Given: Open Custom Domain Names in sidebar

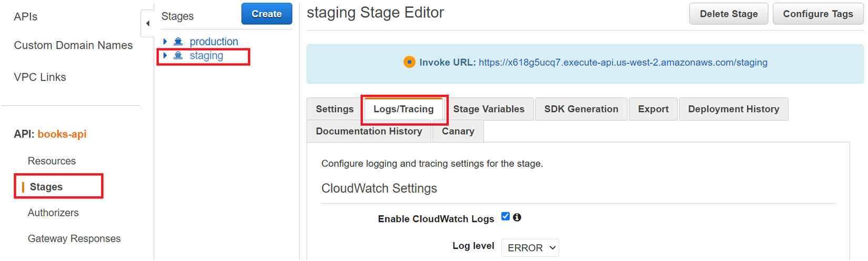Looking at the screenshot, I should click(73, 46).
